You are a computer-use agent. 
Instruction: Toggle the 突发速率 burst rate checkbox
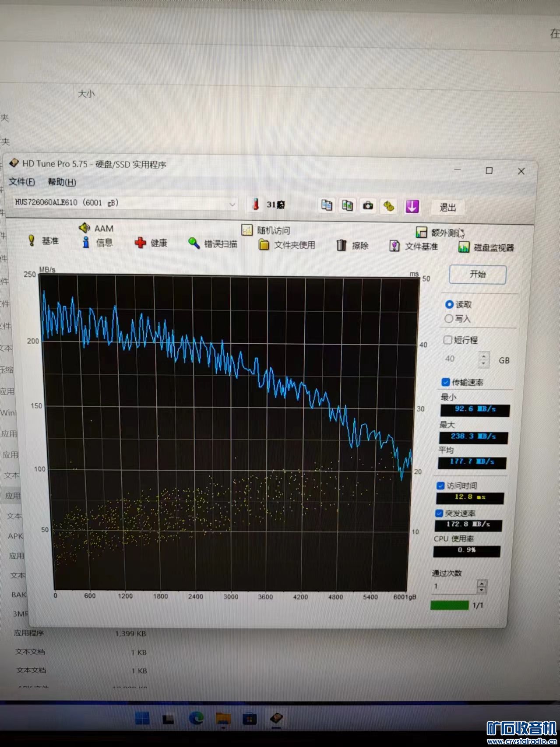(439, 513)
